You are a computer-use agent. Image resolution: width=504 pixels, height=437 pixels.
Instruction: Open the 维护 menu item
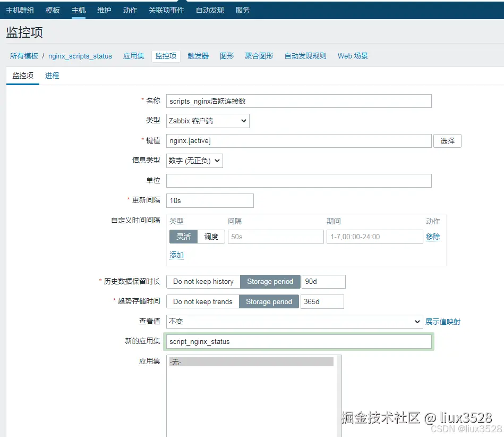pos(104,10)
